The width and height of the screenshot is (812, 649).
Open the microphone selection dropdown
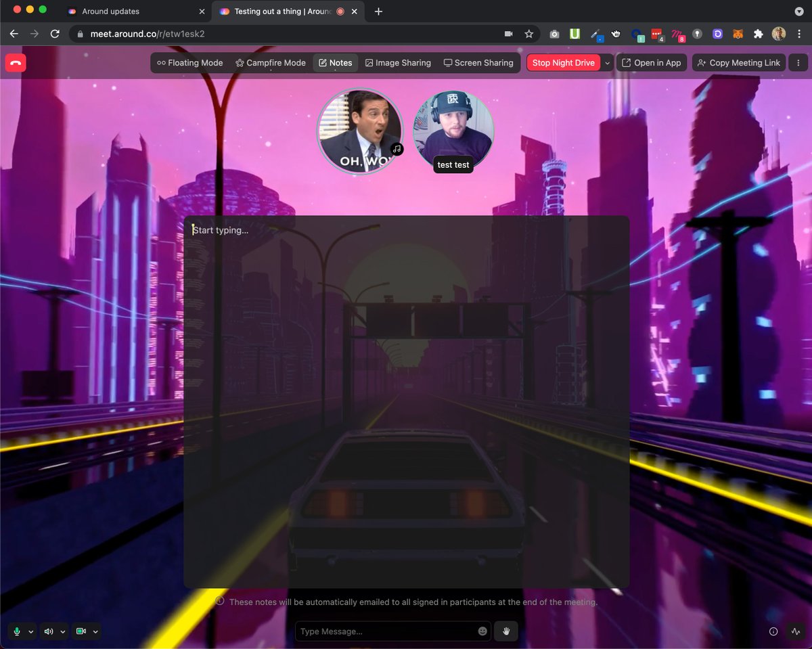(x=30, y=631)
